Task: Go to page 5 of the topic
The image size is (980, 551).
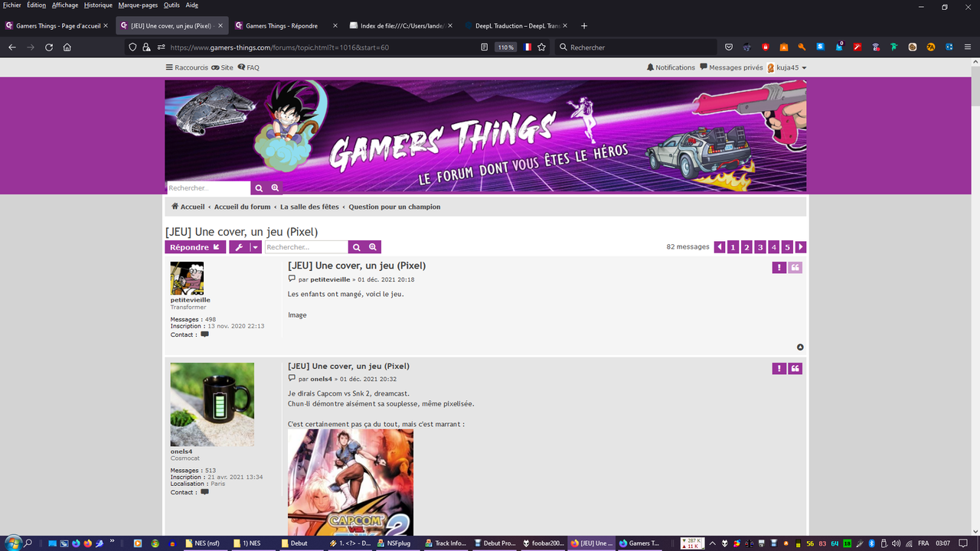Action: click(x=787, y=247)
